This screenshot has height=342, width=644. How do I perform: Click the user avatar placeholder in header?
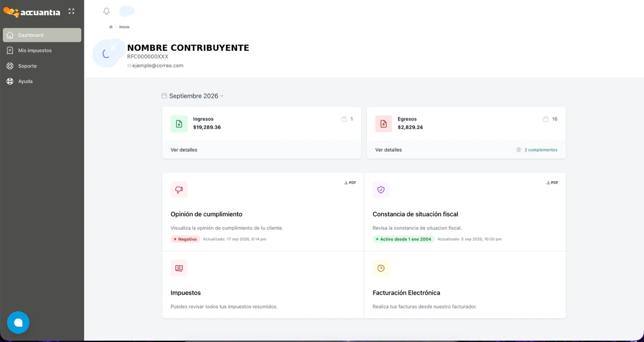[127, 11]
